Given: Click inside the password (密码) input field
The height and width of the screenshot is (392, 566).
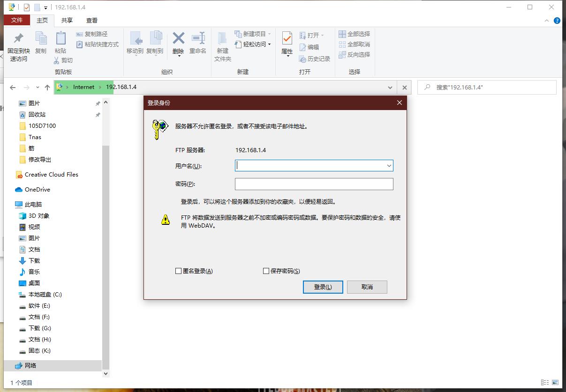Looking at the screenshot, I should (x=313, y=184).
